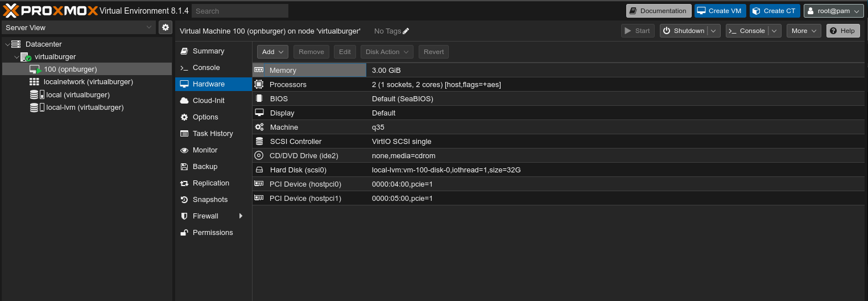
Task: Expand the Firewall submenu arrow
Action: [x=241, y=216]
